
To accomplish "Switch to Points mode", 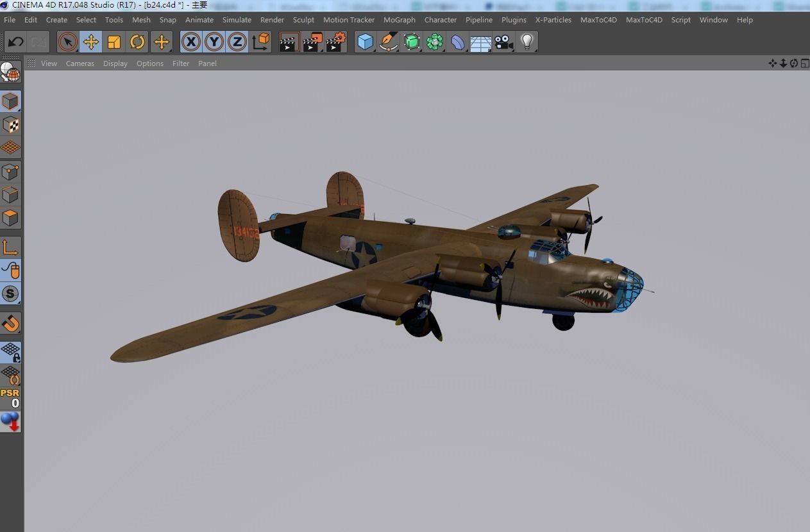I will [x=10, y=171].
